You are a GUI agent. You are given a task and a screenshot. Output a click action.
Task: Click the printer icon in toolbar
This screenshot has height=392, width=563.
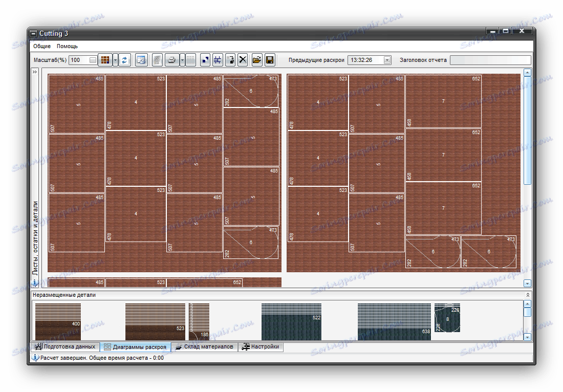171,60
